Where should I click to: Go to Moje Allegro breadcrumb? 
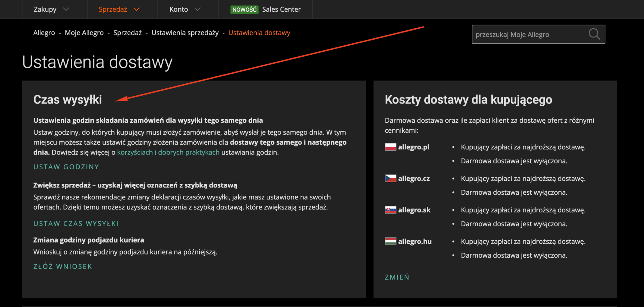pyautogui.click(x=84, y=33)
